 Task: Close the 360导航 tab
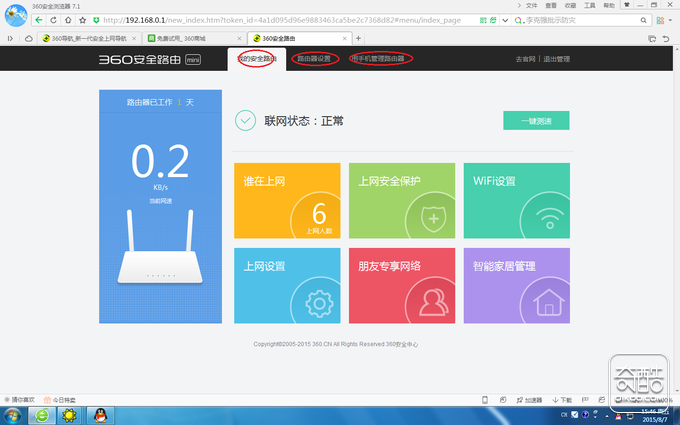point(134,39)
